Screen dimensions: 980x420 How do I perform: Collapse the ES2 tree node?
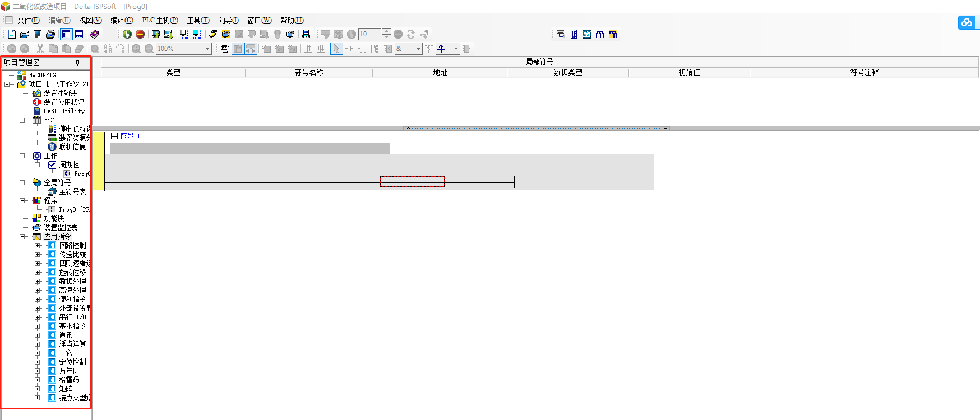click(x=22, y=120)
